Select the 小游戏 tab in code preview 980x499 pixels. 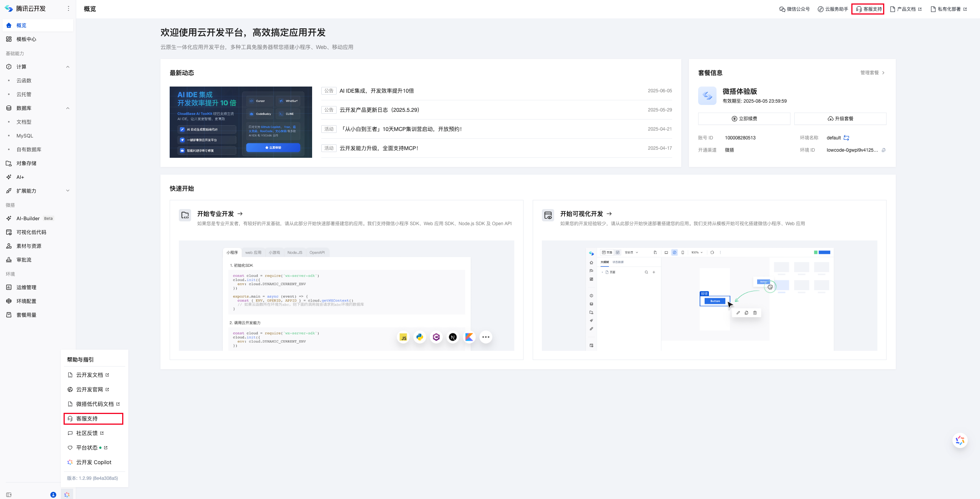pos(274,252)
